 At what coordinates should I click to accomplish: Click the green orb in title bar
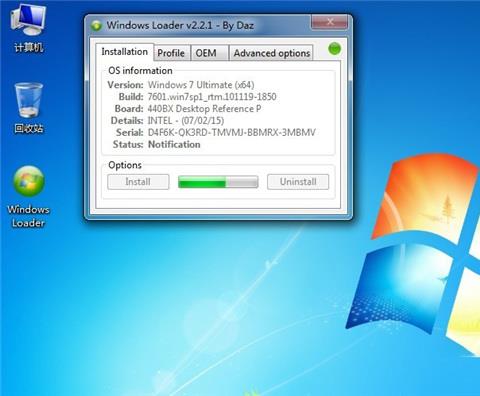click(x=97, y=26)
